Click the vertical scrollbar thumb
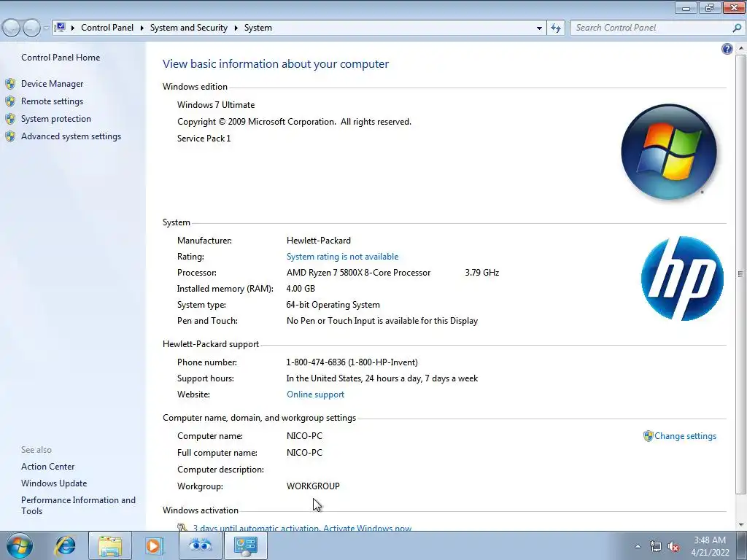747x560 pixels. 740,274
